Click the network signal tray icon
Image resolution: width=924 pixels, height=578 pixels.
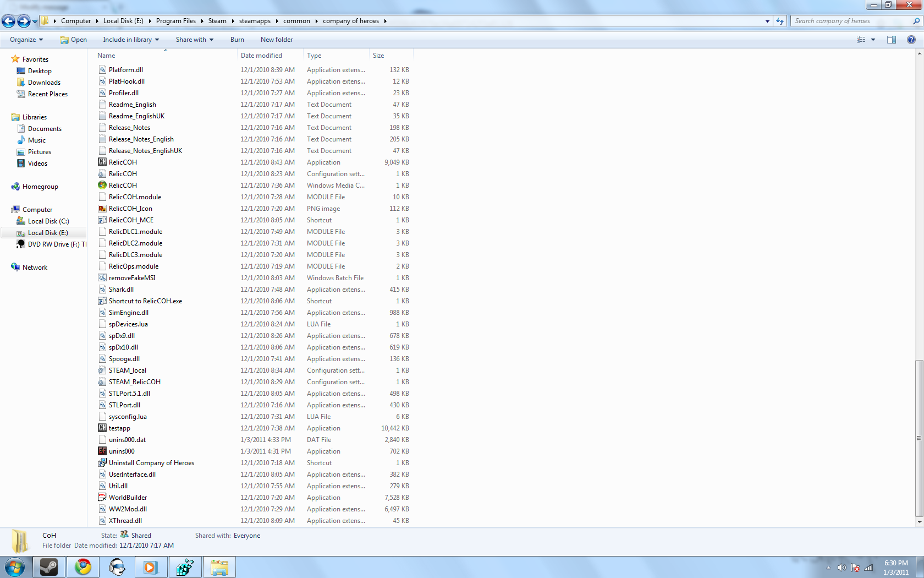tap(869, 568)
